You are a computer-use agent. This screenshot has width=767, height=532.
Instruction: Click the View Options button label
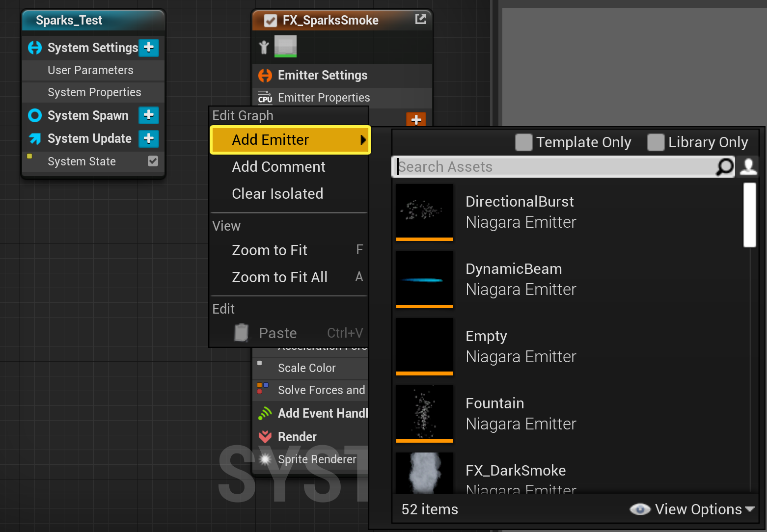pos(698,509)
